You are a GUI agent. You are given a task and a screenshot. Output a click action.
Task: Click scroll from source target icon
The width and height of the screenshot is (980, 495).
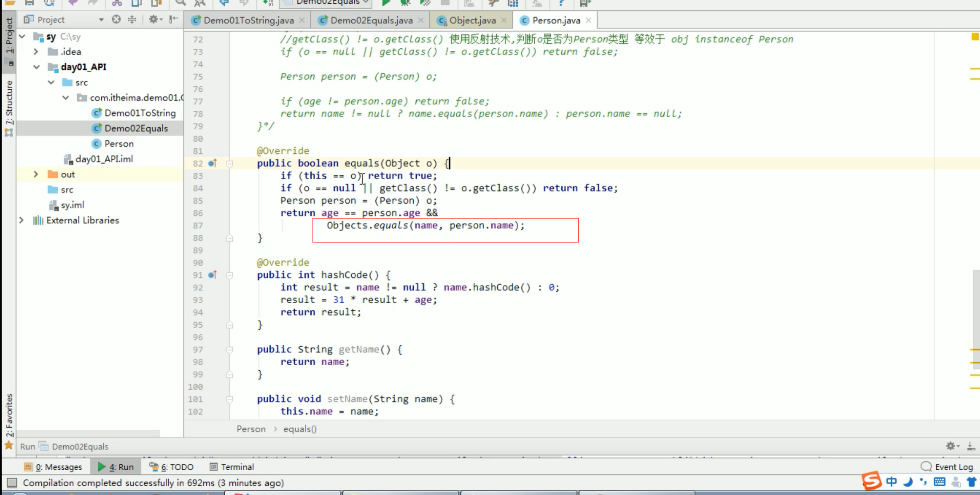tap(116, 19)
